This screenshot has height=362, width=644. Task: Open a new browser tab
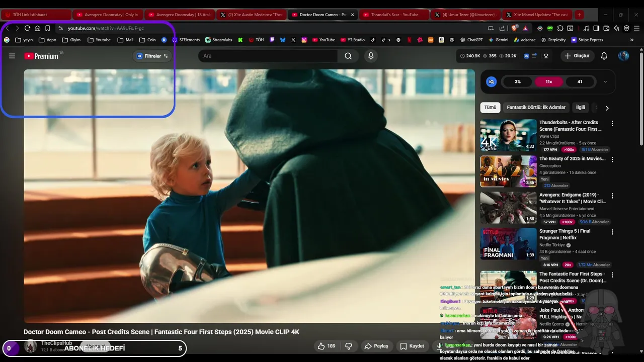click(579, 15)
